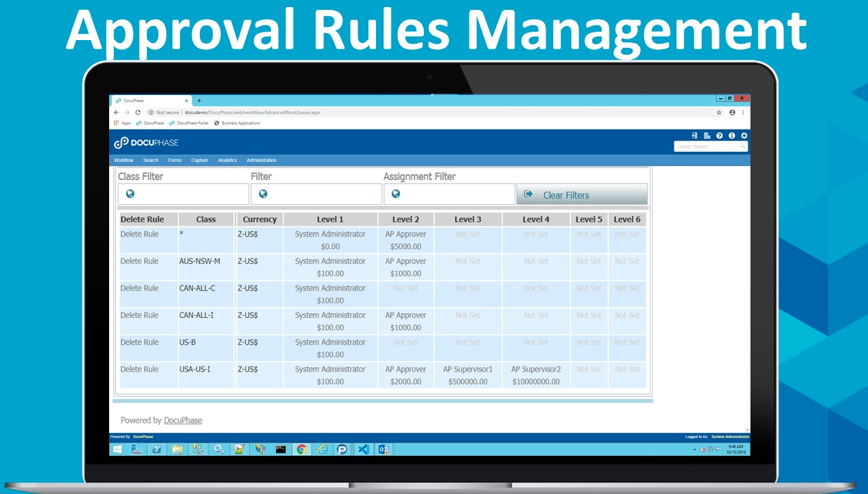Click the globe icon in Class Filter
868x494 pixels.
(x=130, y=194)
